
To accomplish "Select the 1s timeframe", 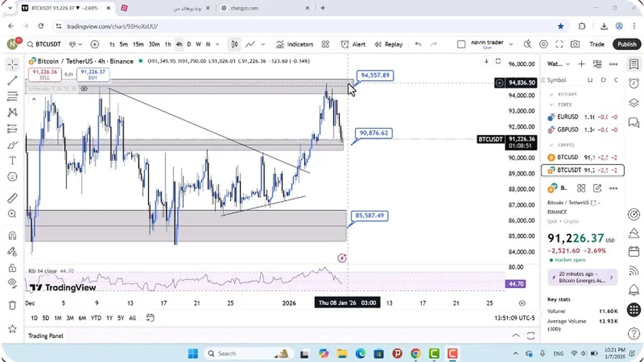I will (112, 45).
